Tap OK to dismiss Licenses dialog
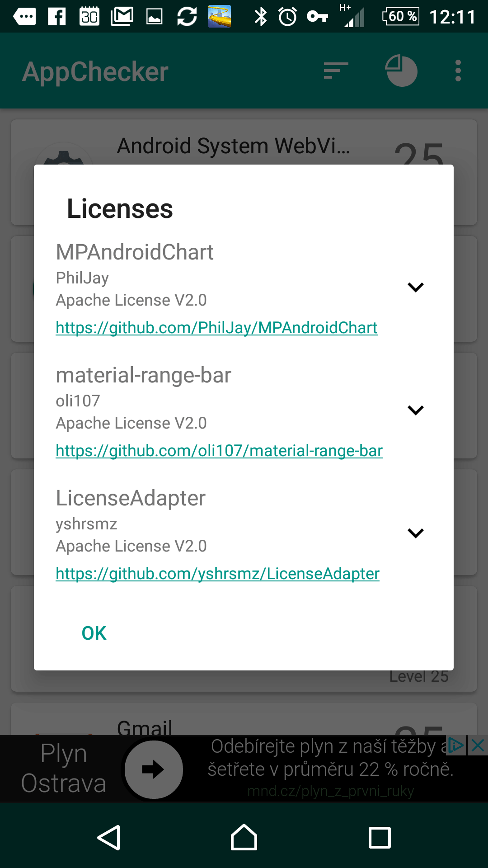 coord(94,633)
